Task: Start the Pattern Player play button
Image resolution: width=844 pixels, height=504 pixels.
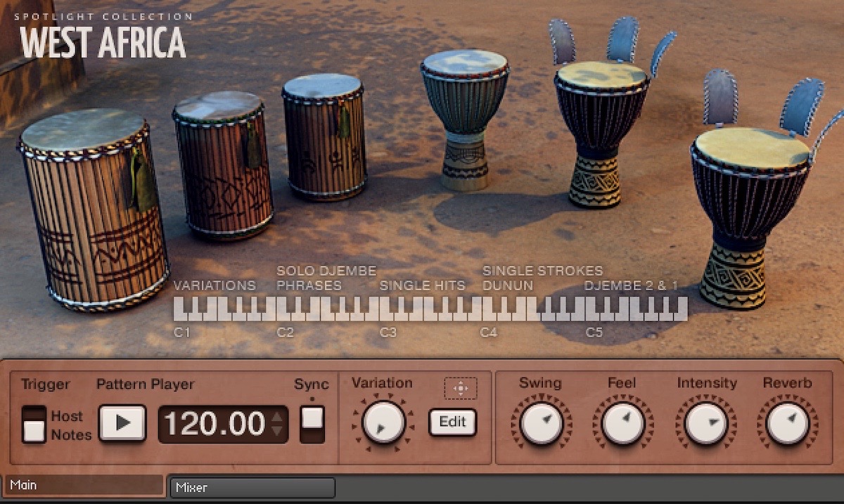Action: point(122,423)
